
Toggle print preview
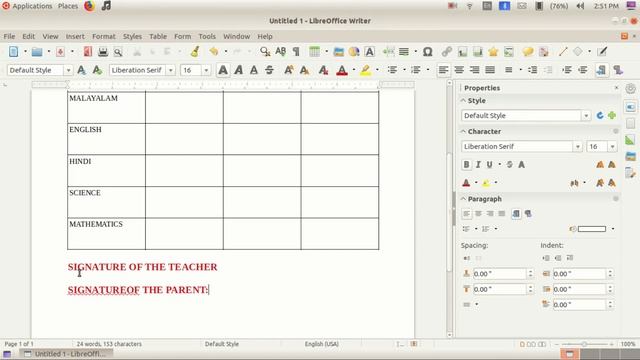click(118, 52)
